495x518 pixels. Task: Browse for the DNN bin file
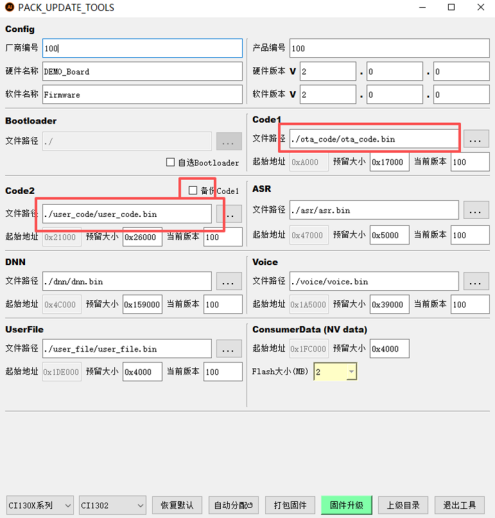(229, 281)
